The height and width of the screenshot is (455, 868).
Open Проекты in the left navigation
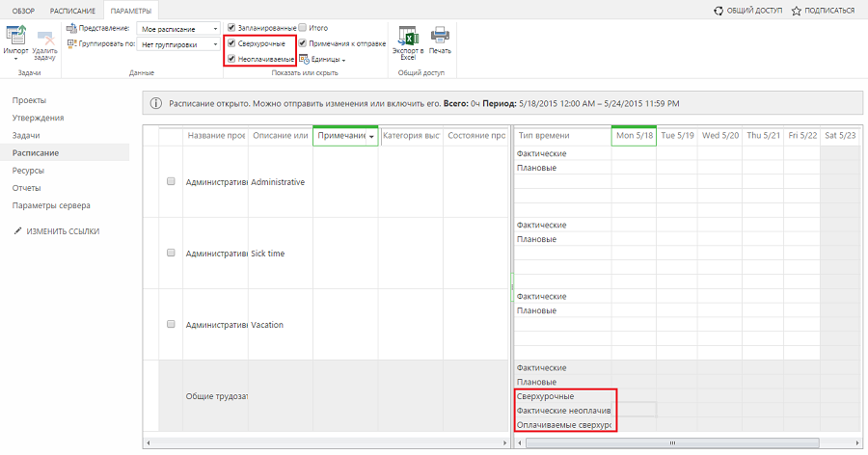click(29, 100)
